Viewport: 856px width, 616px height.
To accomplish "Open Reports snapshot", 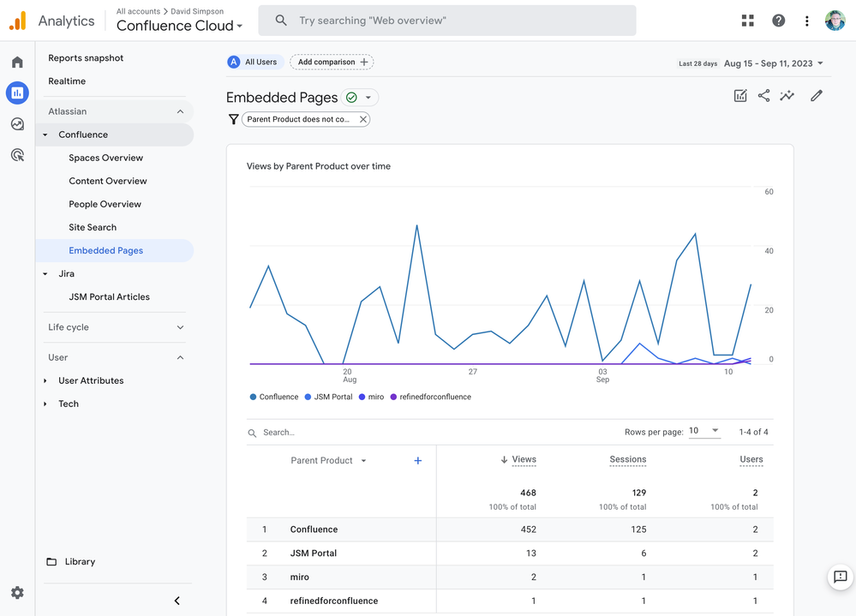I will (86, 58).
